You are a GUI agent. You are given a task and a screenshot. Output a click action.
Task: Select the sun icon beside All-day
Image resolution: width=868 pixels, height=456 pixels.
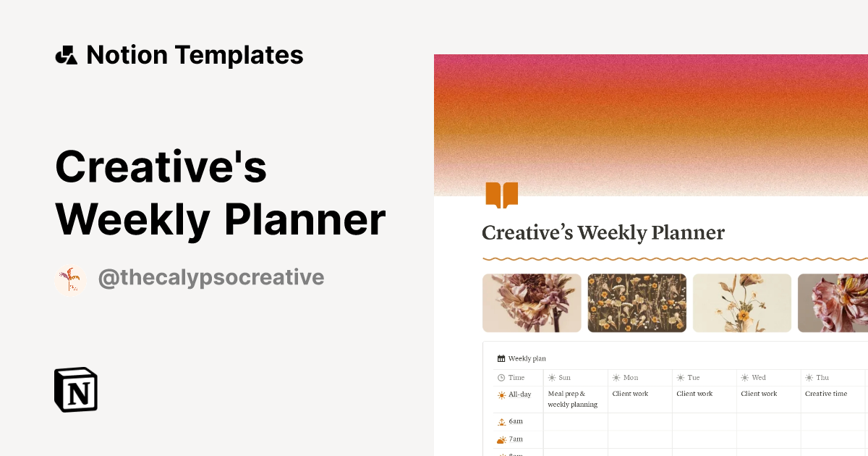click(x=501, y=394)
